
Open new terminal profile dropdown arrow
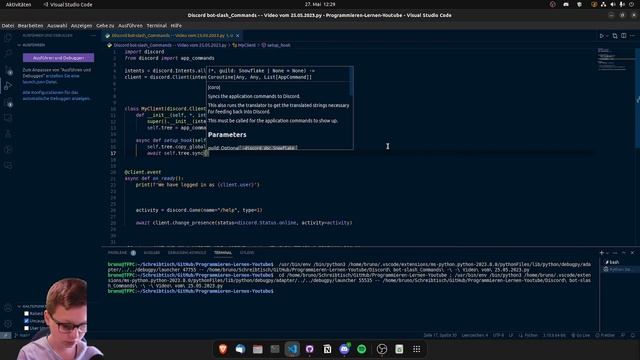(607, 253)
